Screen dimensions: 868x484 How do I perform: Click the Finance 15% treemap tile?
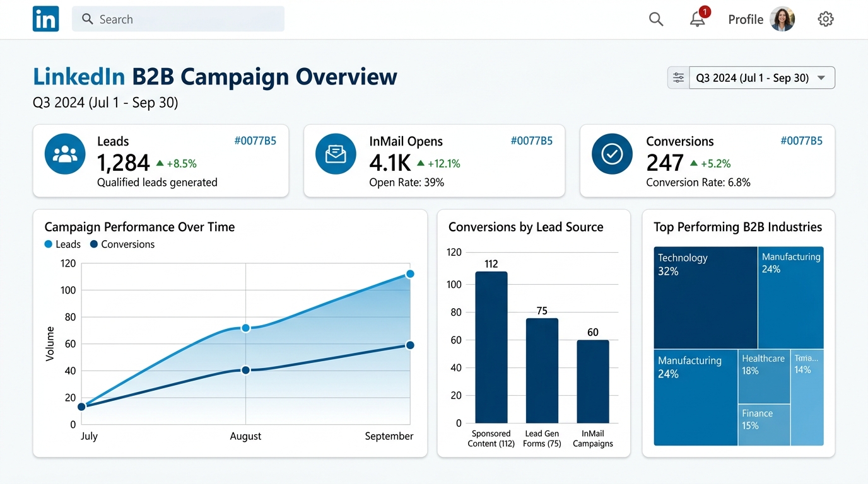pos(764,425)
